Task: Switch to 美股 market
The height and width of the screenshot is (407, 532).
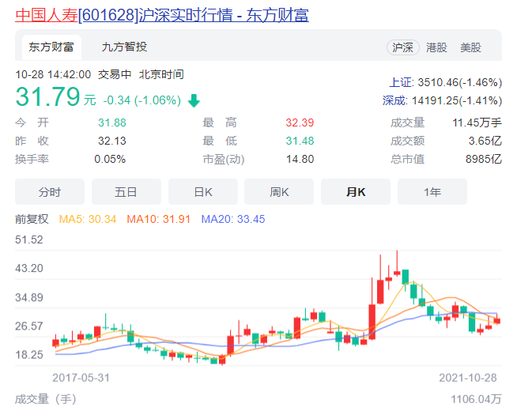Action: tap(470, 47)
